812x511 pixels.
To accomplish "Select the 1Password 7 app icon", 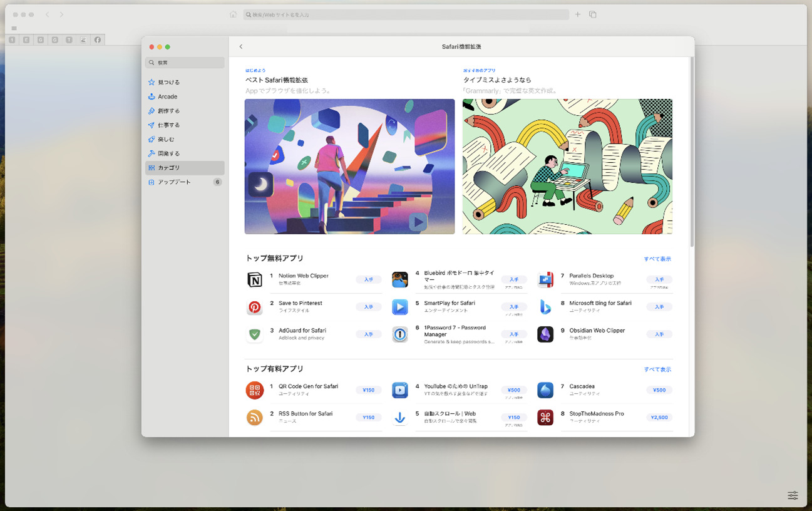I will coord(400,334).
